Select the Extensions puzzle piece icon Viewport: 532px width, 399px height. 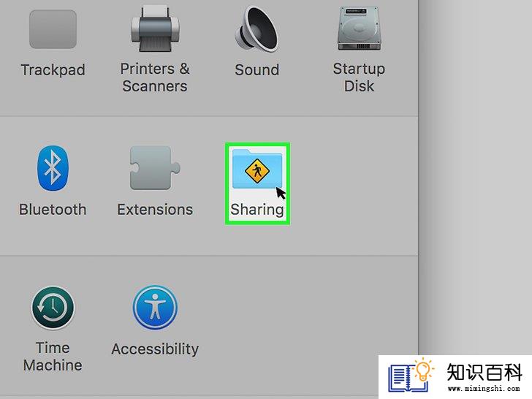tap(155, 168)
